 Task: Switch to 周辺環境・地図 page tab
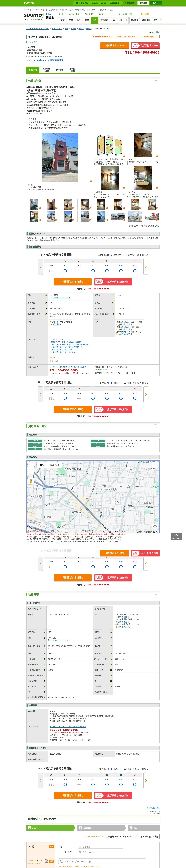point(46,70)
